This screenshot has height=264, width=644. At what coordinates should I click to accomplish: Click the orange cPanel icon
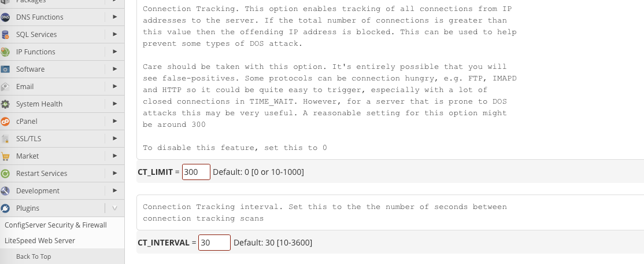(x=5, y=122)
